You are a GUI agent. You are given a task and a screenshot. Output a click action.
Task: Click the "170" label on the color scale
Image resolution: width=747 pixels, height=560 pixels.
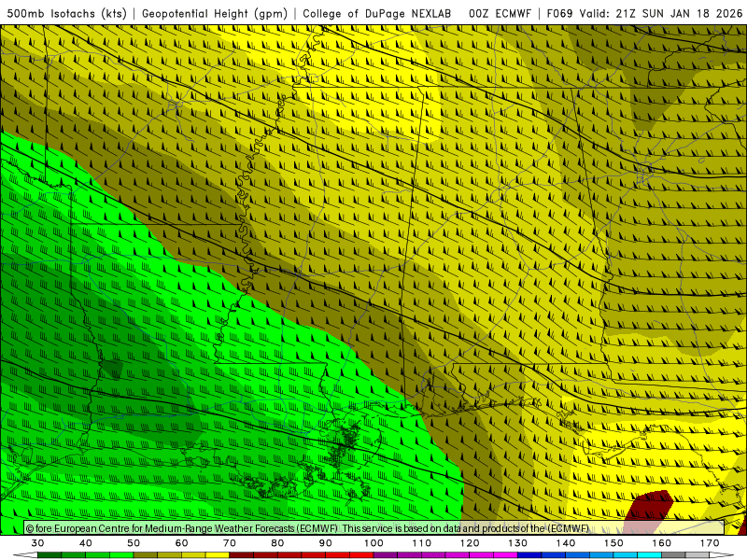tap(710, 543)
